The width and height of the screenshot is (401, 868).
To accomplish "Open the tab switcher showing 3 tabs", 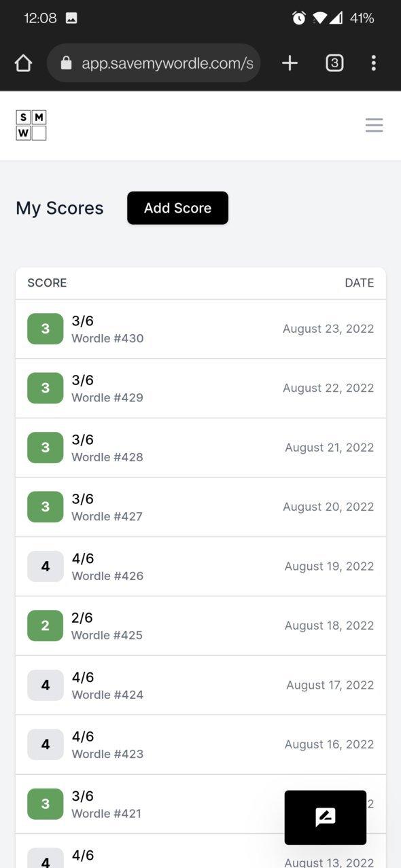I will pos(334,63).
